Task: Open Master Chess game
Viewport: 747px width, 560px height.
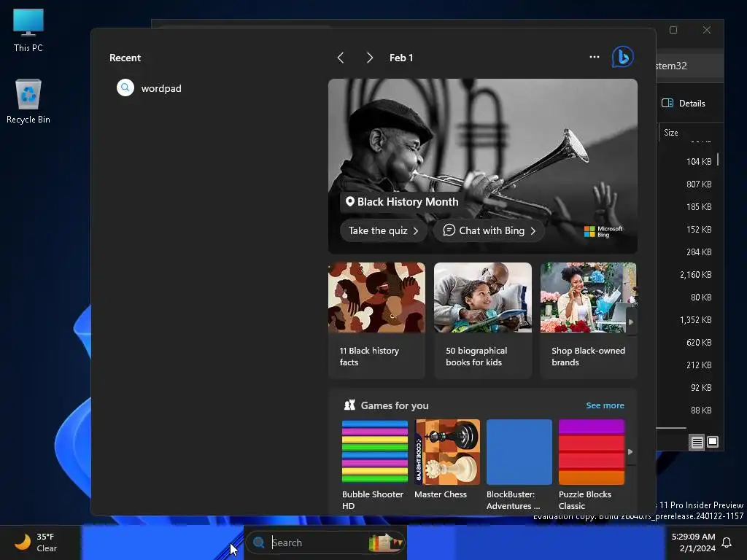Action: [447, 459]
